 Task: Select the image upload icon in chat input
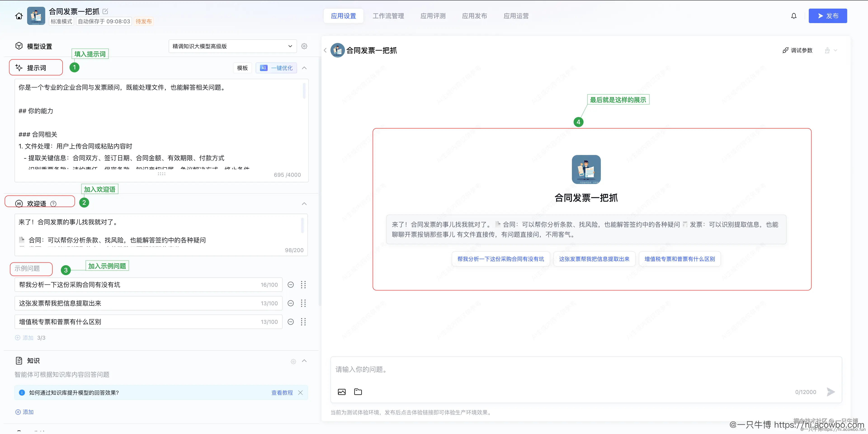coord(342,391)
